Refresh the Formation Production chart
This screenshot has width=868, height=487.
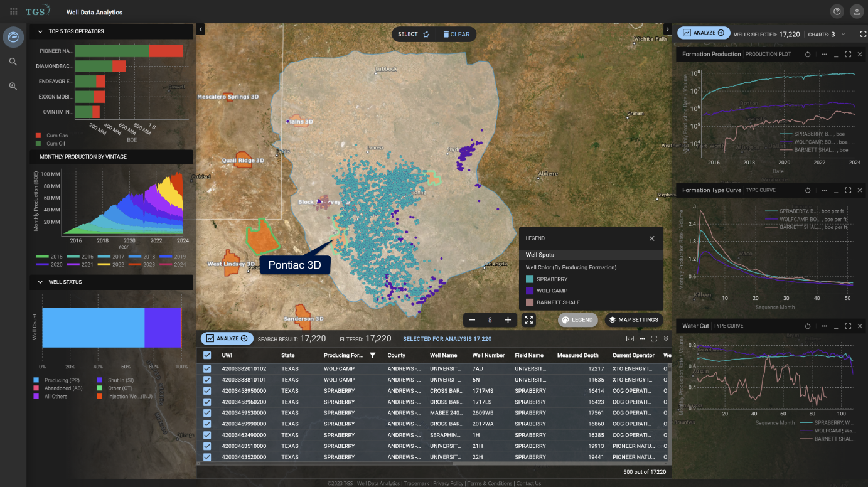click(808, 55)
